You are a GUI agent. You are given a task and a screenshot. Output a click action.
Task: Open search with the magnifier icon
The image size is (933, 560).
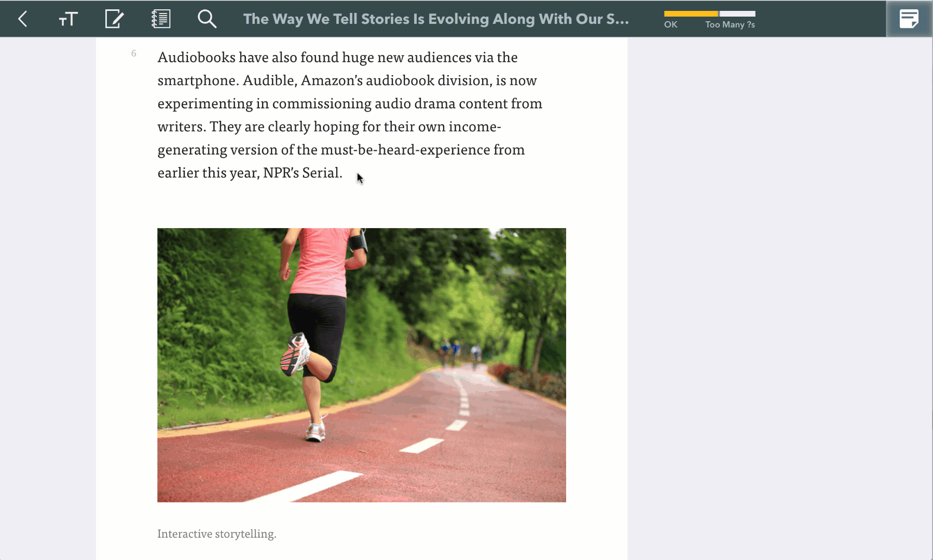point(207,19)
